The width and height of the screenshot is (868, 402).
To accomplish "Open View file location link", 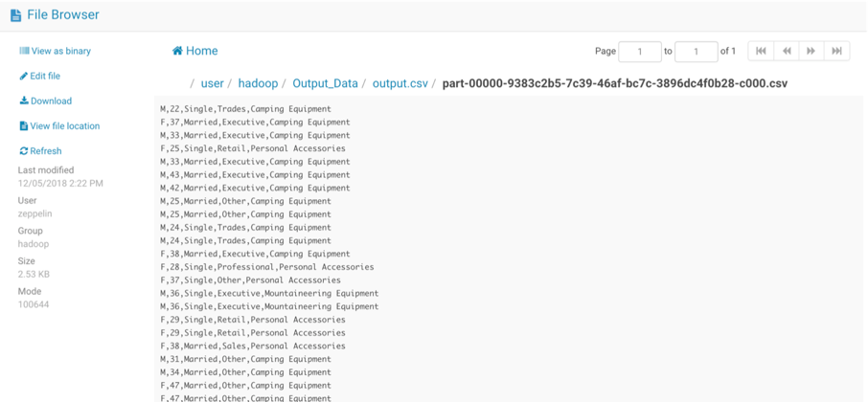I will coord(65,126).
